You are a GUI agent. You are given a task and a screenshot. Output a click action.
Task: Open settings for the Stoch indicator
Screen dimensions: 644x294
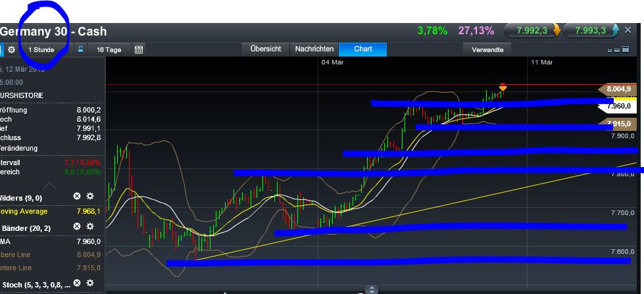90,283
